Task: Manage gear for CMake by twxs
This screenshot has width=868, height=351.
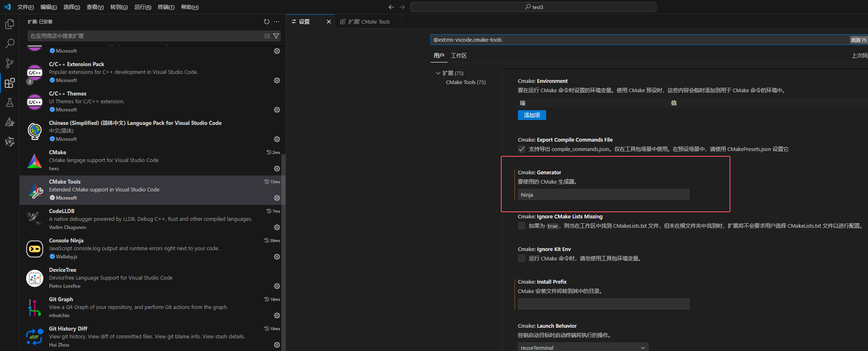Action: tap(277, 169)
